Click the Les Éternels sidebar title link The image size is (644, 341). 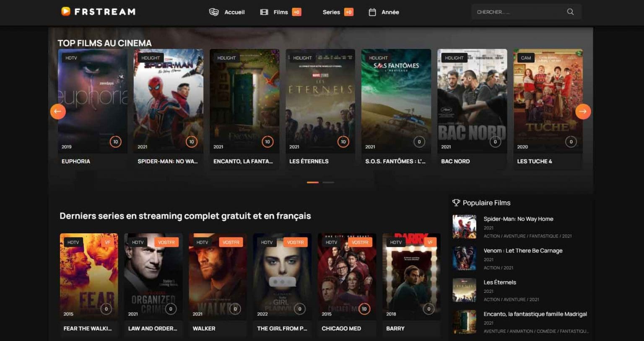(x=500, y=282)
